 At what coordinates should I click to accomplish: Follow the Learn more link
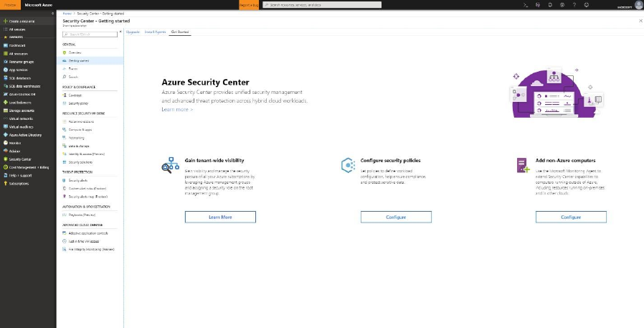tap(177, 109)
